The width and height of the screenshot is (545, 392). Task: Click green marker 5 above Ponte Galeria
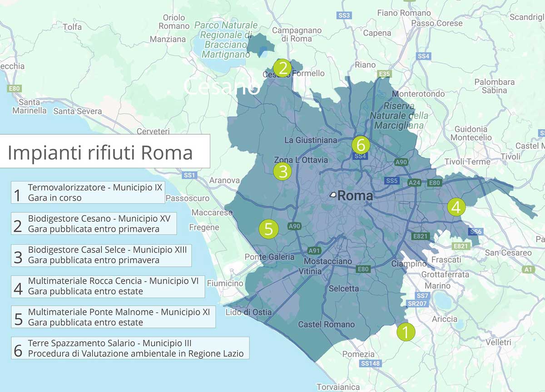[268, 229]
